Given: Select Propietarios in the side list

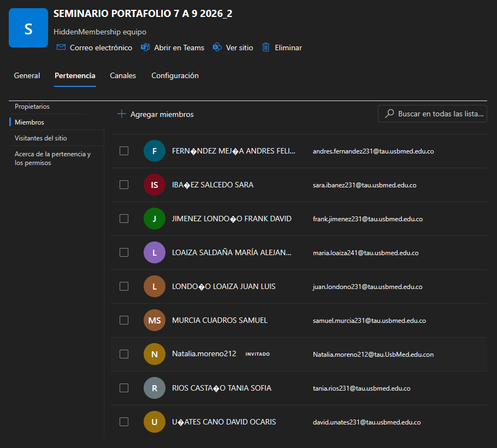Looking at the screenshot, I should click(32, 107).
